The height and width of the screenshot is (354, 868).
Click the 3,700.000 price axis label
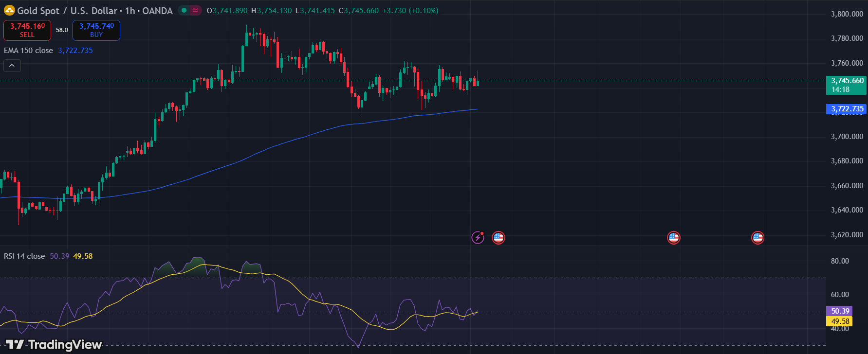(x=847, y=137)
